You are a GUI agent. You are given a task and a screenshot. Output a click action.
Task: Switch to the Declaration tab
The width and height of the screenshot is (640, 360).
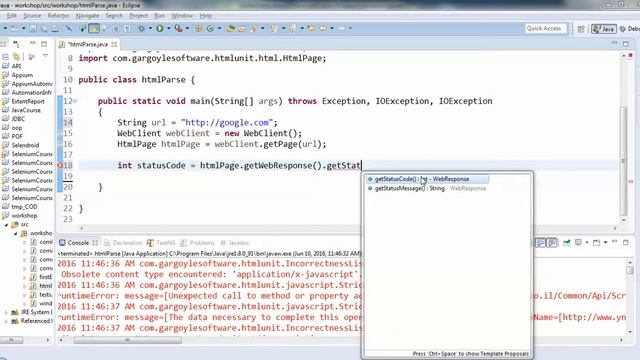[123, 243]
